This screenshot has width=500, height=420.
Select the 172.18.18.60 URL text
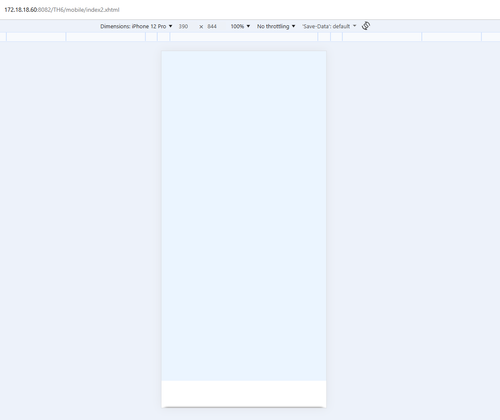pos(62,10)
